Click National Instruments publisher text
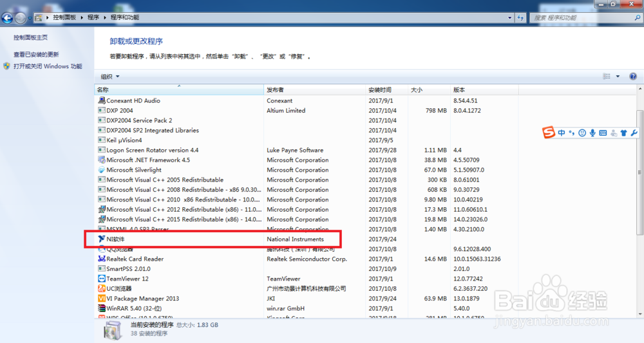644x343 pixels. pos(296,239)
